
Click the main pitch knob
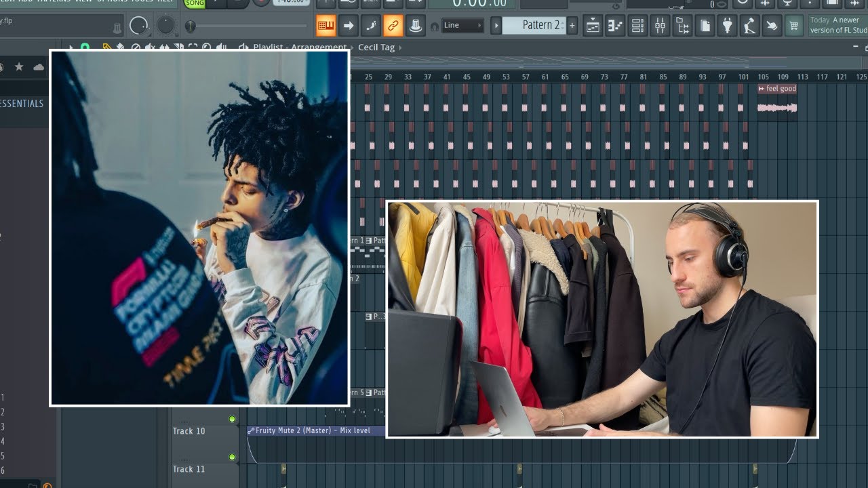pos(165,26)
